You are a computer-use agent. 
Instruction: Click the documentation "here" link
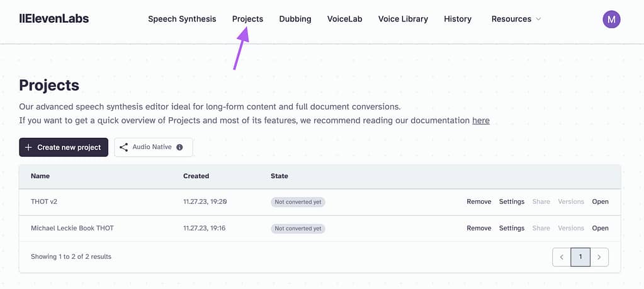click(481, 120)
